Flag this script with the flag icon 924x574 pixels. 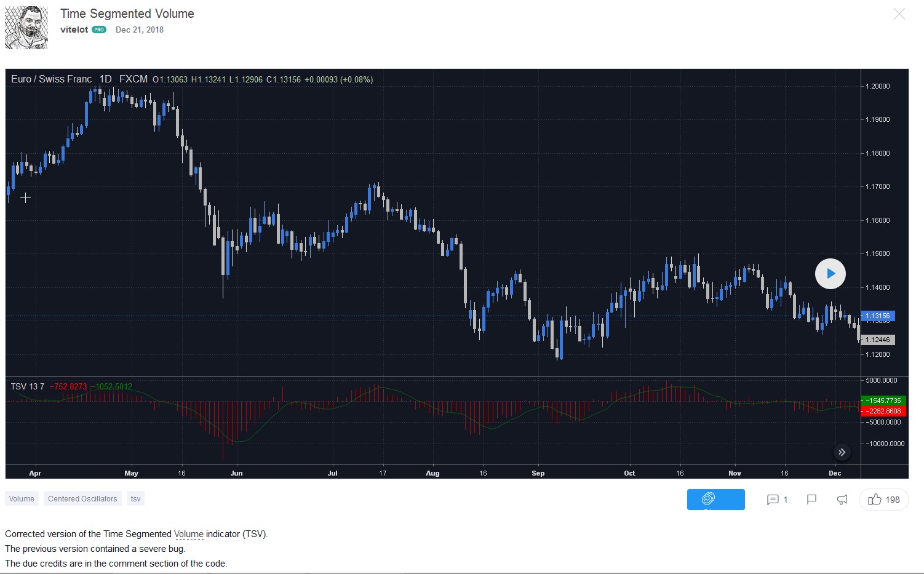(811, 500)
